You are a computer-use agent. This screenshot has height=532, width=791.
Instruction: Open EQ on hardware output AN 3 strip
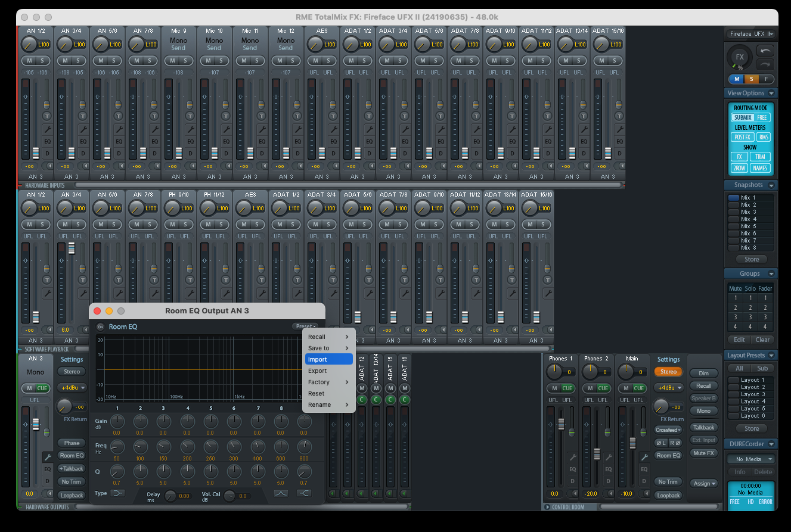coord(48,469)
